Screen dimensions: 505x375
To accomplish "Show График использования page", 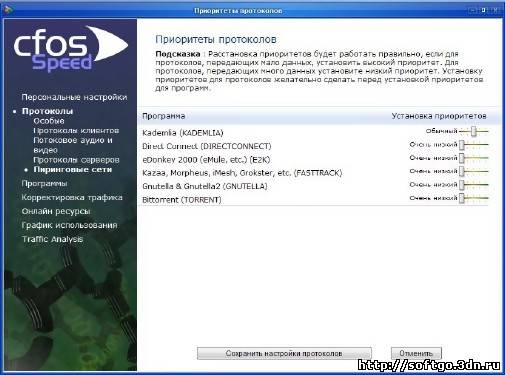I will (69, 225).
